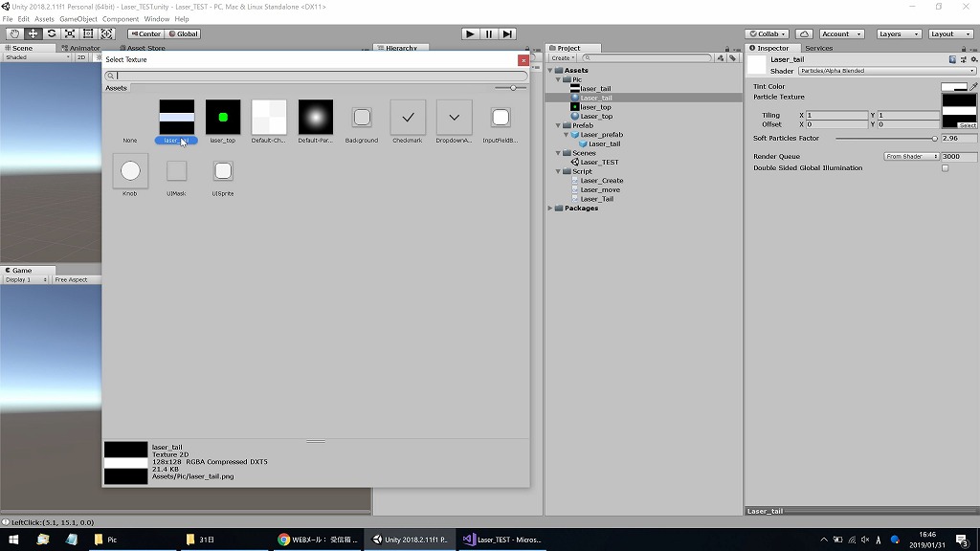Viewport: 980px width, 551px height.
Task: Select the Rect Transform tool
Action: (88, 33)
